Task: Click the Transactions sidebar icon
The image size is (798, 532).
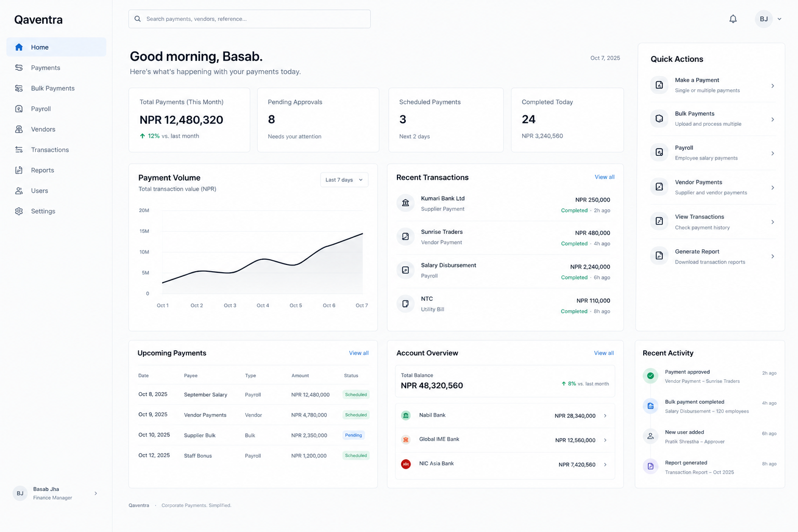Action: 19,150
